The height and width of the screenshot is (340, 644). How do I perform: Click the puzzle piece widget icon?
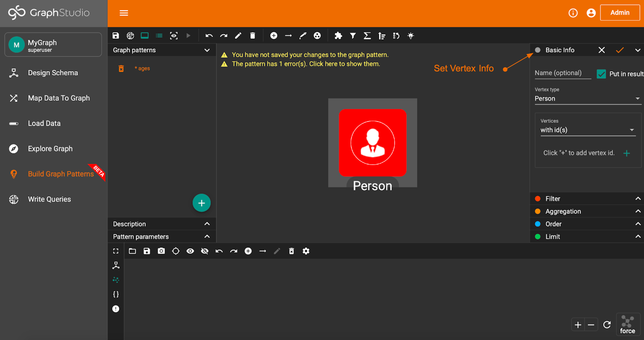pyautogui.click(x=338, y=36)
